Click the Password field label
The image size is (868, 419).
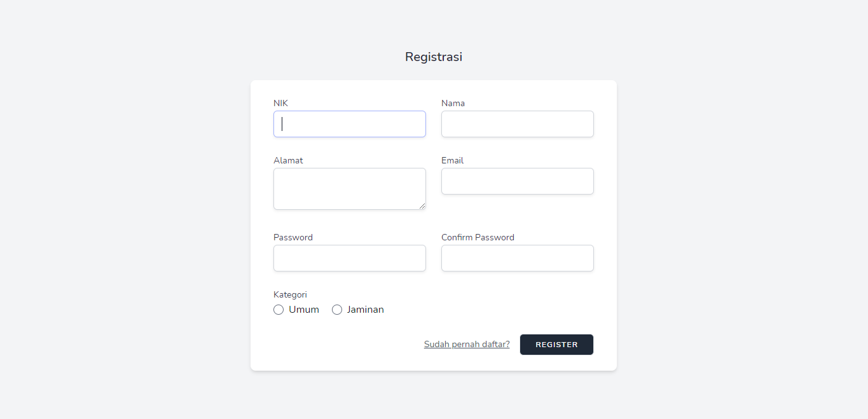pyautogui.click(x=293, y=237)
